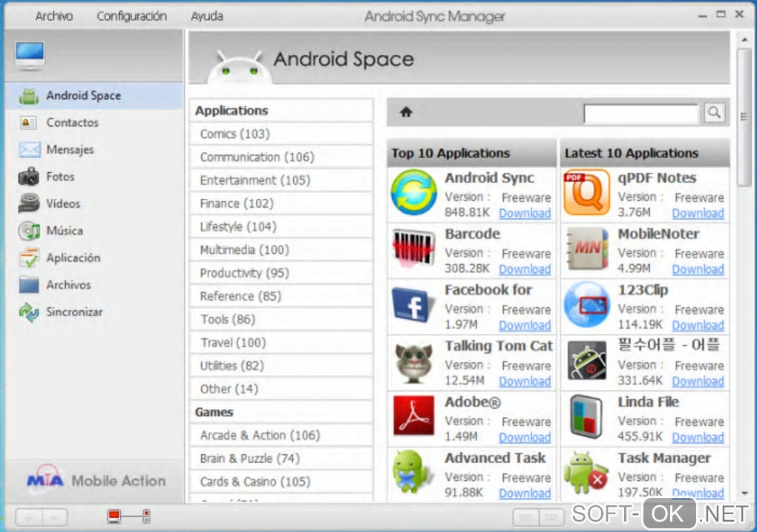Screen dimensions: 757x532
Task: Click the device connection status icon
Action: tap(128, 516)
